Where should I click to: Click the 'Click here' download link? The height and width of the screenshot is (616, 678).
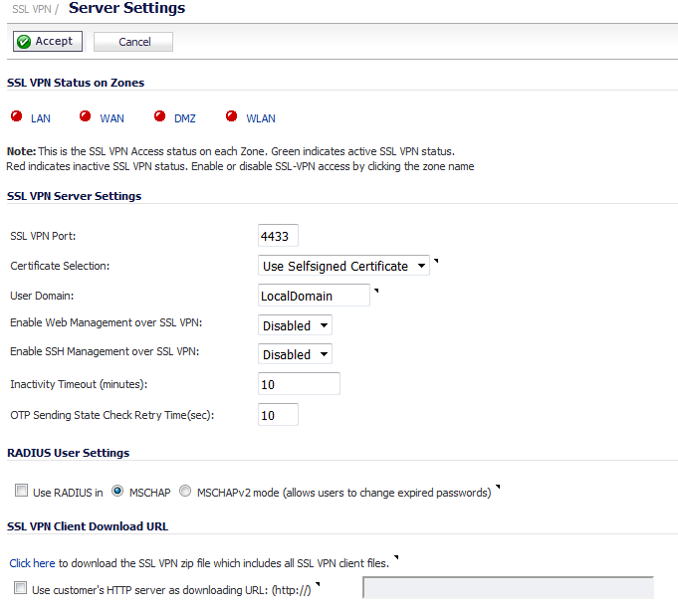coord(33,563)
